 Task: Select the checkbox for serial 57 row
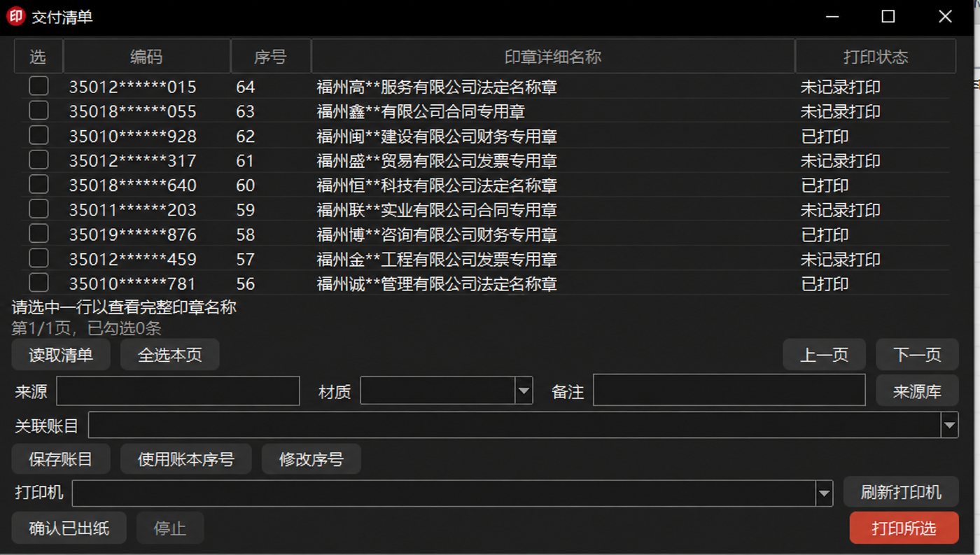[38, 258]
